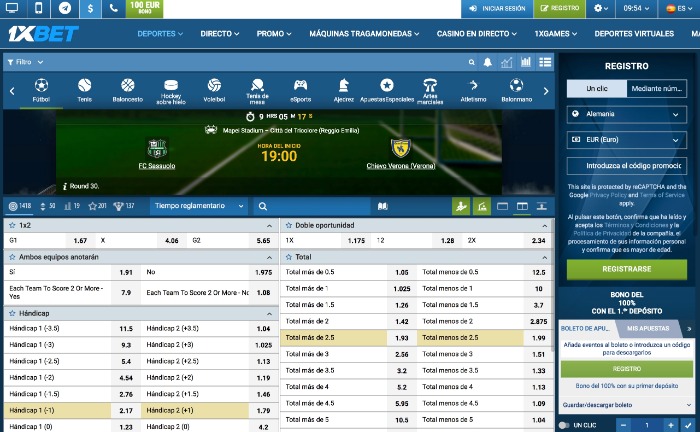
Task: Favorite the Doble oportunidad market star
Action: [x=289, y=225]
